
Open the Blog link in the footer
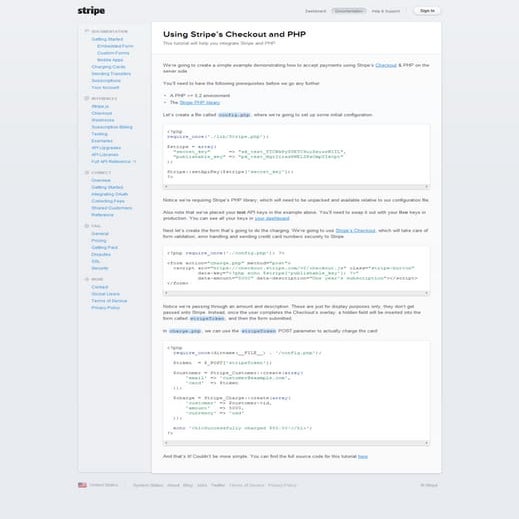pyautogui.click(x=188, y=485)
